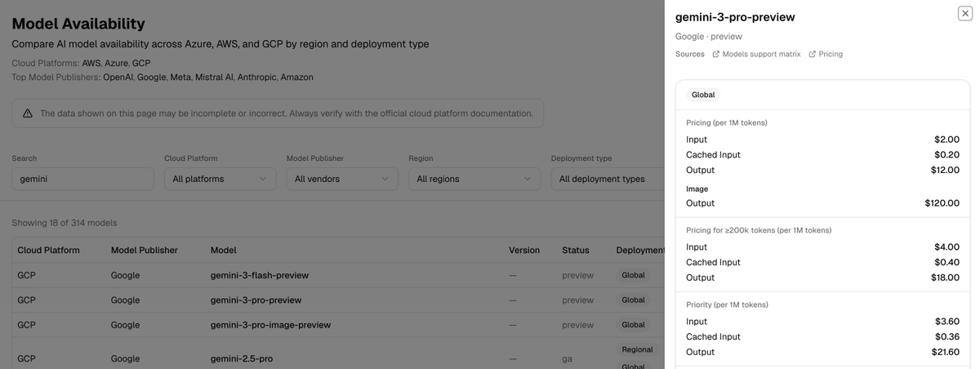Click the gemini-3-pro-preview panel title
Screen dimensions: 980x369
click(735, 17)
